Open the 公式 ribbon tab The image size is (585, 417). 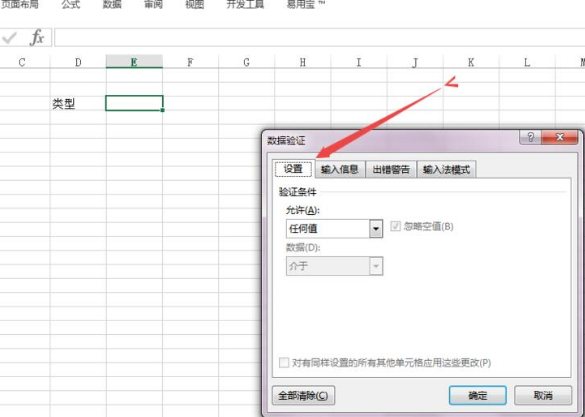[x=71, y=4]
